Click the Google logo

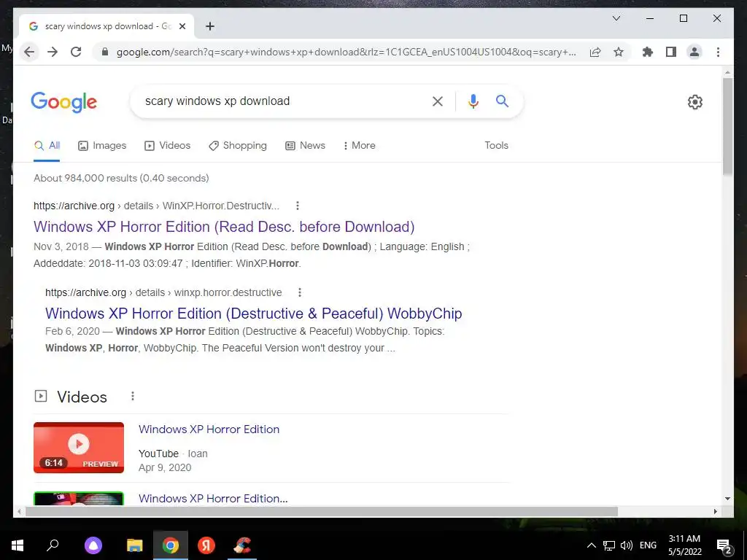click(x=64, y=102)
